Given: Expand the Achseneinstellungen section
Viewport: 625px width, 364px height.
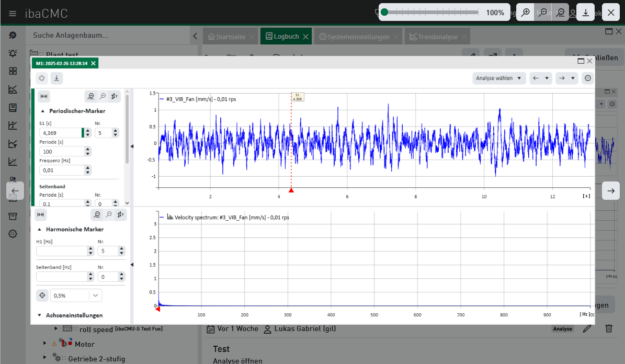Looking at the screenshot, I should click(39, 315).
